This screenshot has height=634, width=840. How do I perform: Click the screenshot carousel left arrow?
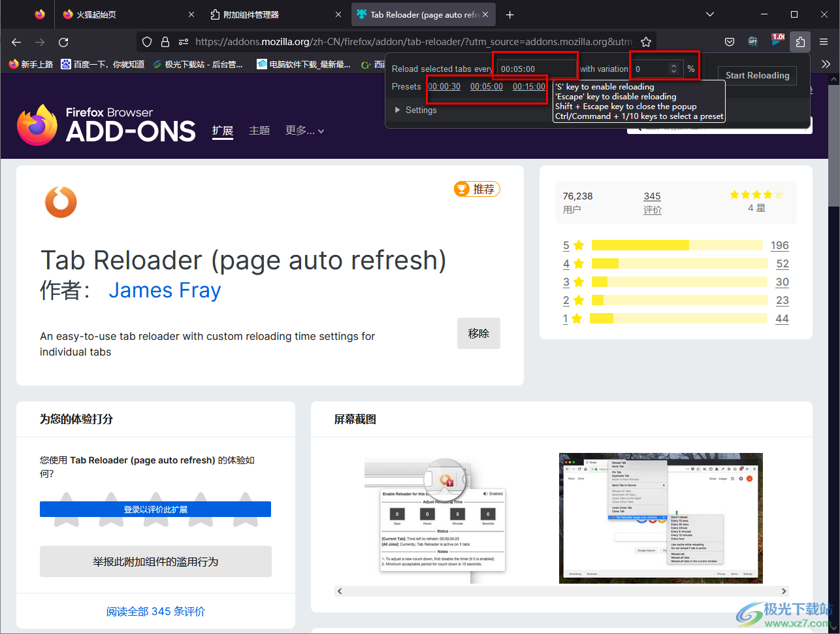(340, 591)
